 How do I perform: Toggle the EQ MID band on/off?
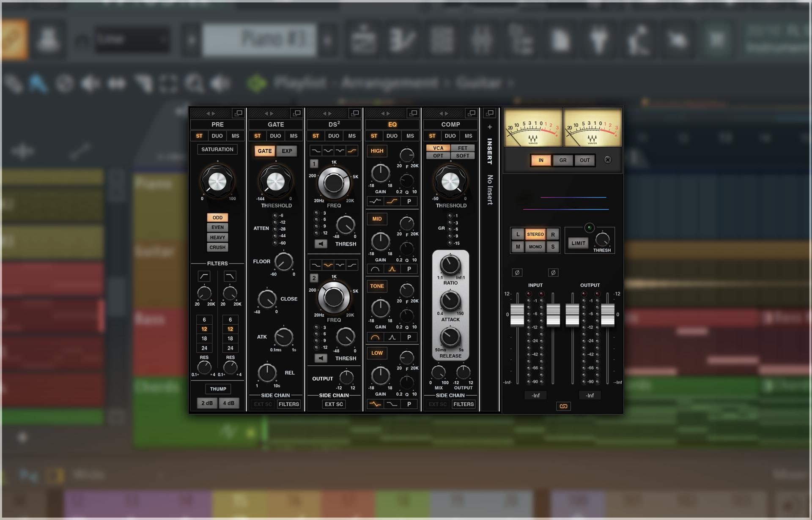pos(377,219)
